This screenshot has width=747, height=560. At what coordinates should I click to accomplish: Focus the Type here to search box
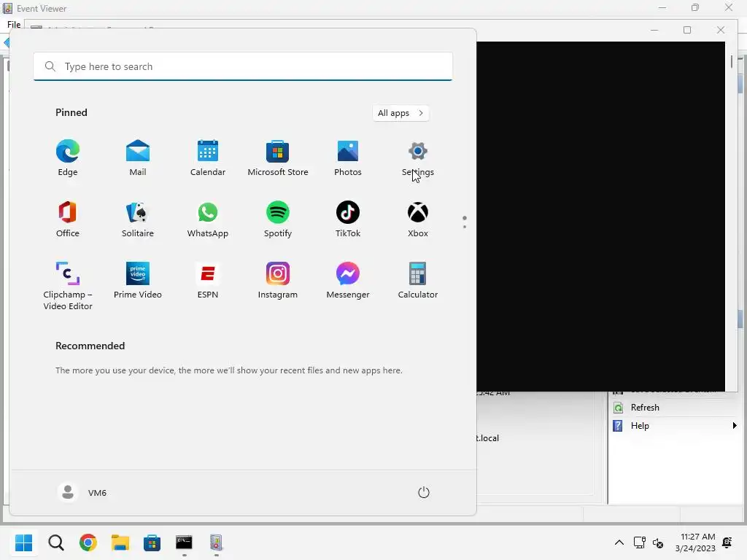pos(243,66)
